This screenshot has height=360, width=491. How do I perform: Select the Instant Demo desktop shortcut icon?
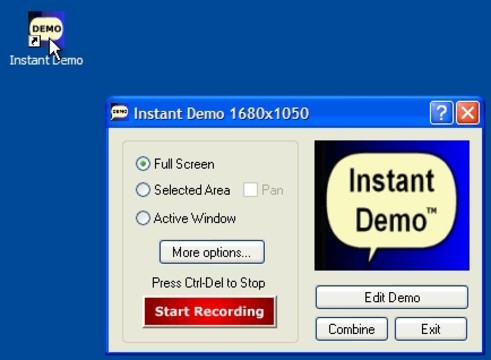[x=46, y=29]
